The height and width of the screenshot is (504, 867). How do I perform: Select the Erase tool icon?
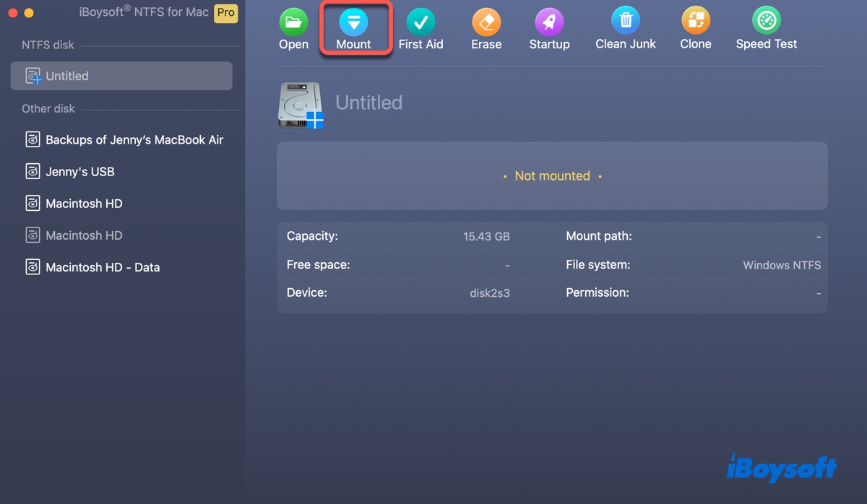click(486, 22)
